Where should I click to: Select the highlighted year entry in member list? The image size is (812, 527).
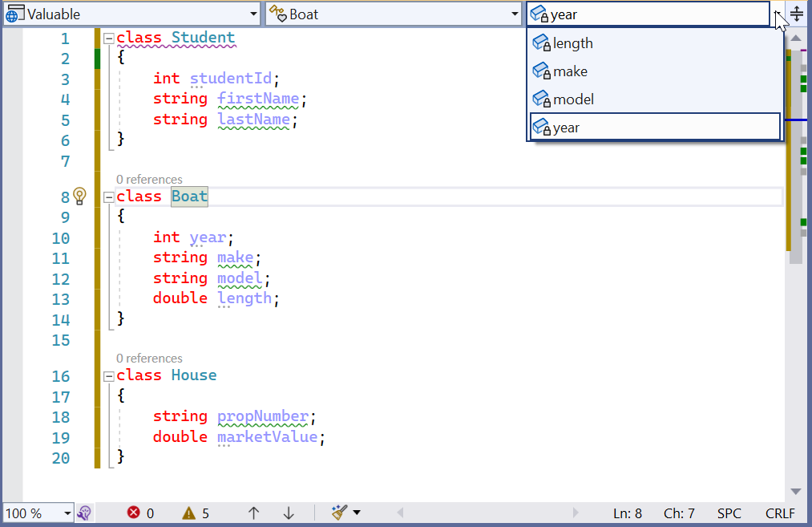point(655,127)
